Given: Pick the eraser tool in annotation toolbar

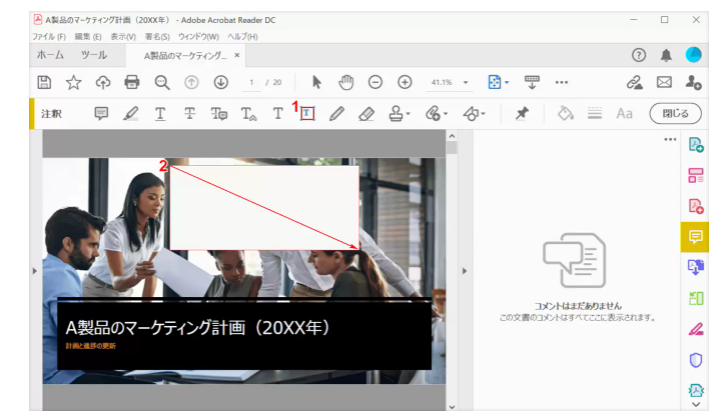Looking at the screenshot, I should (366, 114).
